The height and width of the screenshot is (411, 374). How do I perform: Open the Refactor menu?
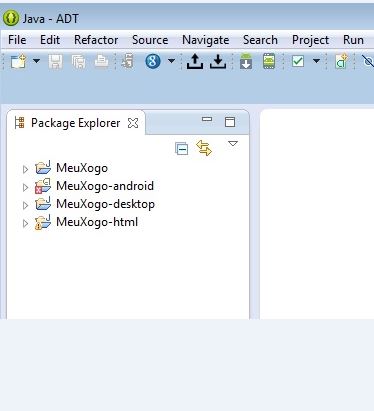96,40
